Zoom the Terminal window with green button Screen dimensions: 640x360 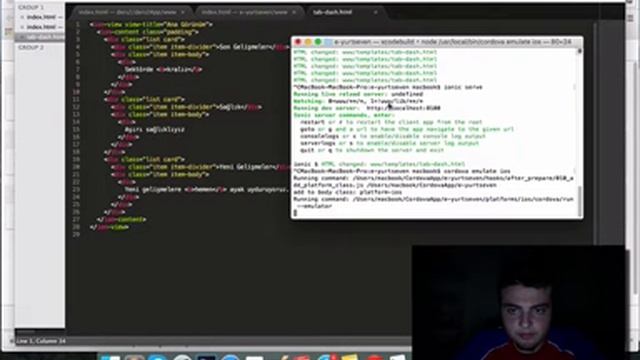(318, 42)
